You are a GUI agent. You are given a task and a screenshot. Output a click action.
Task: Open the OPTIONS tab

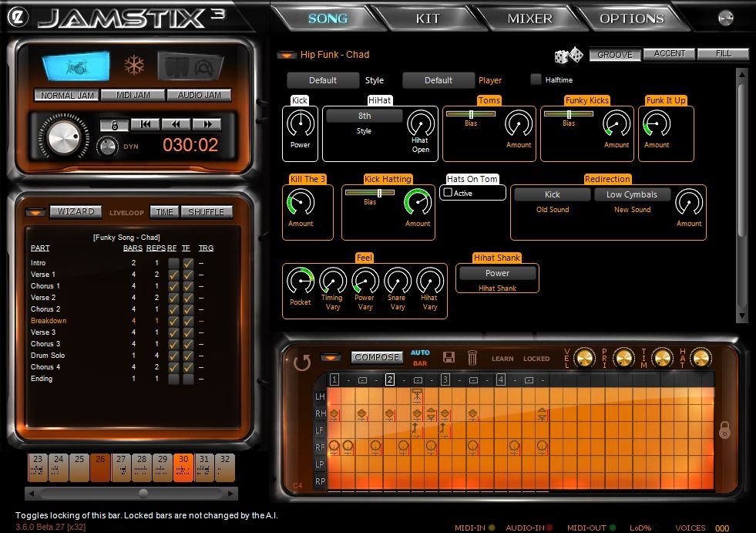pyautogui.click(x=633, y=17)
